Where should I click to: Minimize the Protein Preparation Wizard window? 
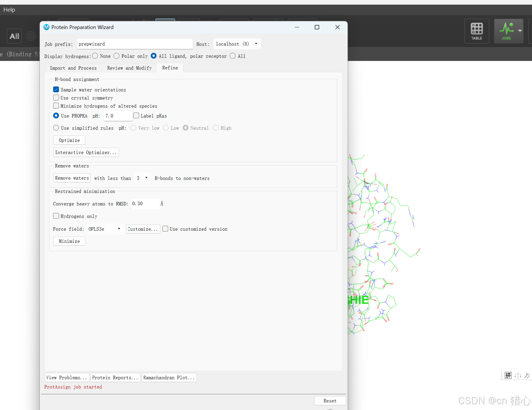tap(297, 27)
